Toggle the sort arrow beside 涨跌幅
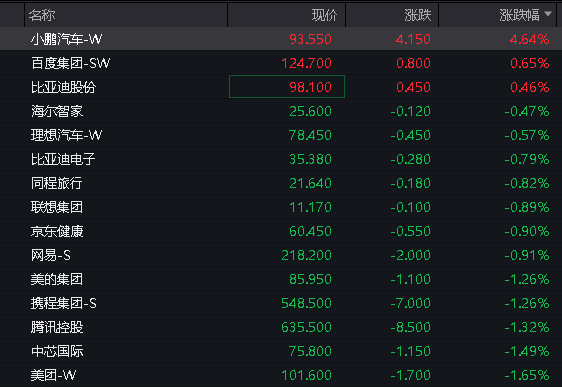 548,14
